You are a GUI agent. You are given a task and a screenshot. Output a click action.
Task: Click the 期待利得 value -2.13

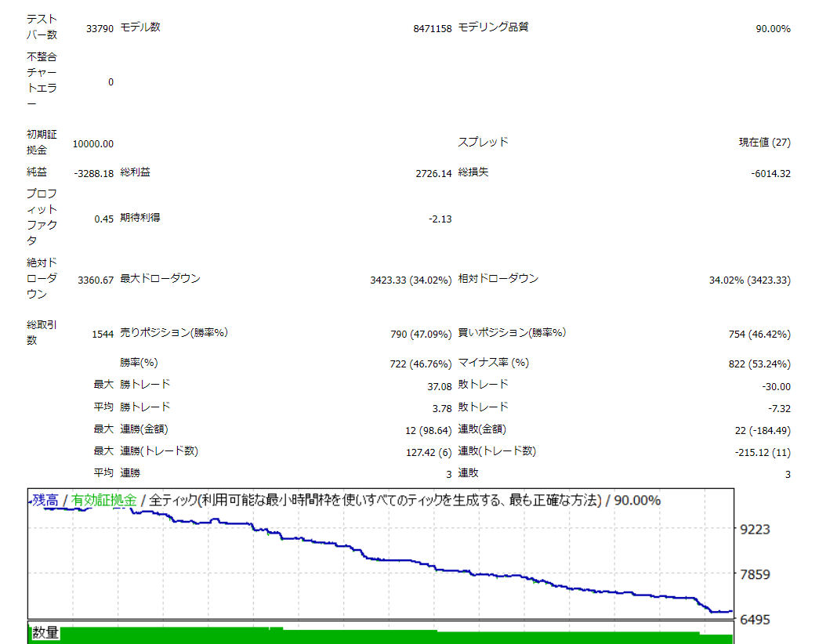click(440, 219)
